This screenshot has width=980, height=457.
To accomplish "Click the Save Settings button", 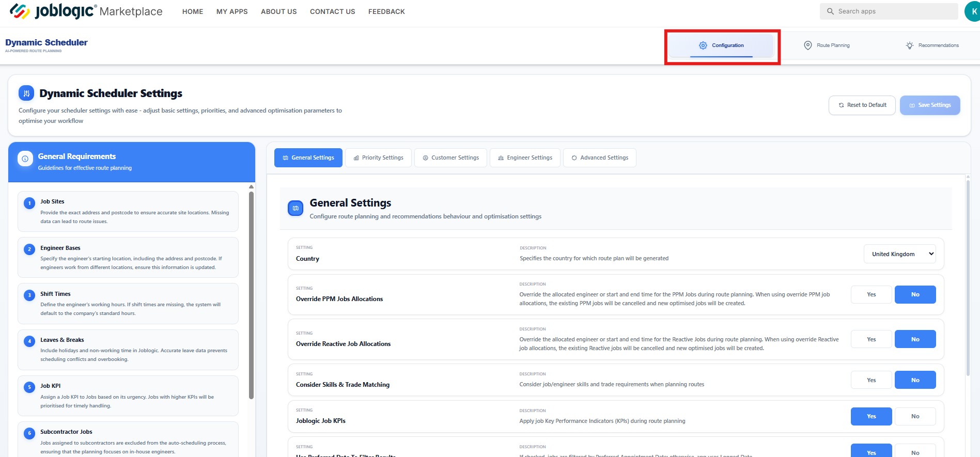I will tap(930, 105).
